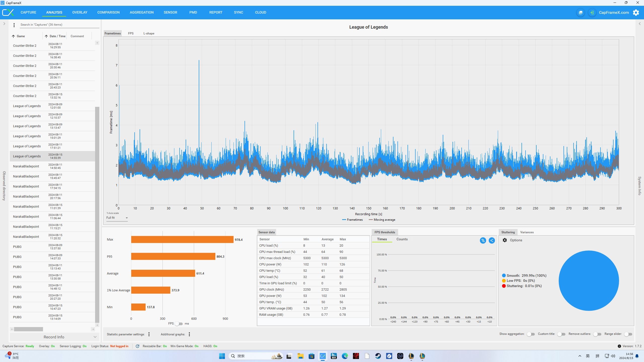
Task: Open Task View from taskbar
Action: 289,356
